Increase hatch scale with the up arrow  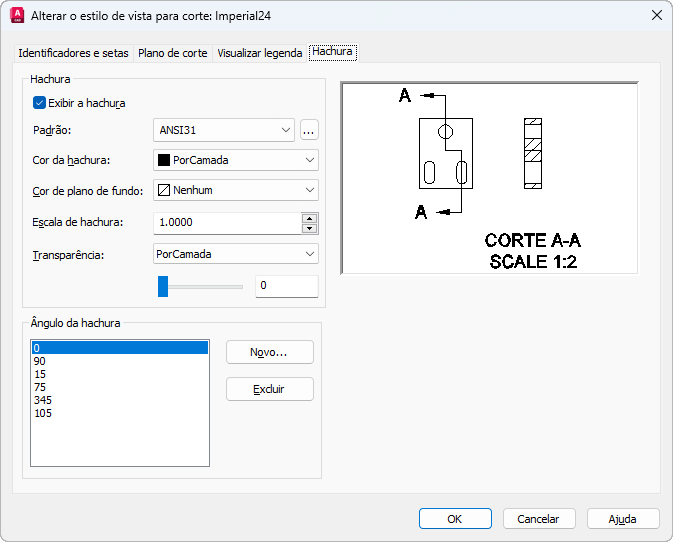[310, 217]
